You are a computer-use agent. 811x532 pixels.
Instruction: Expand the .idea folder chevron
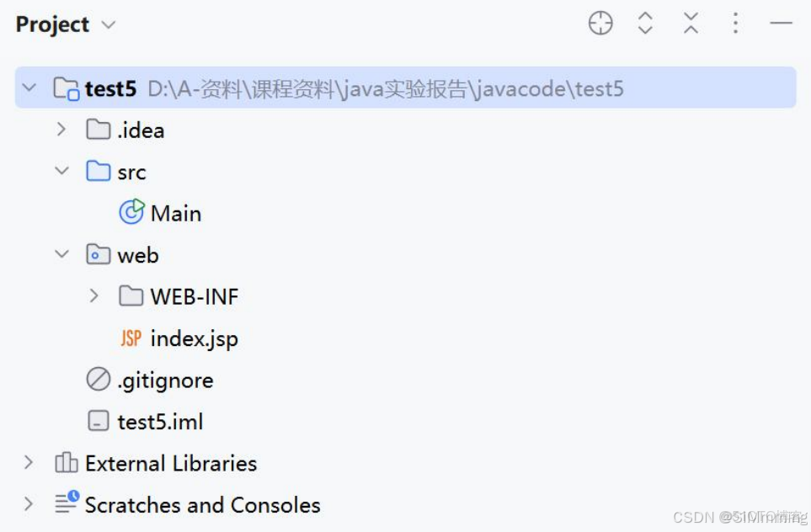coord(61,129)
